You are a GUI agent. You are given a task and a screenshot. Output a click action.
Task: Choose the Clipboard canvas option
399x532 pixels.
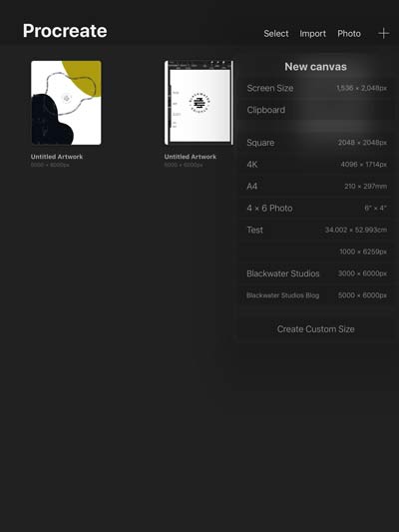(316, 110)
